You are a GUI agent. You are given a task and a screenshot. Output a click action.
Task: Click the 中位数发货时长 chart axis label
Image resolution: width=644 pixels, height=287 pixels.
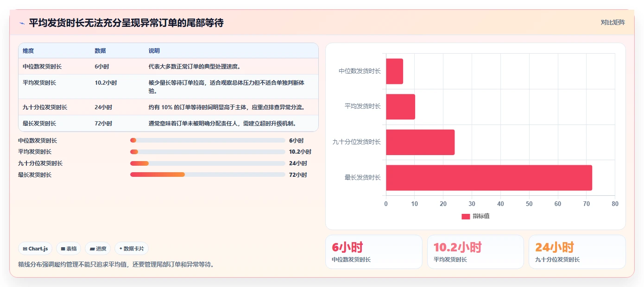click(x=360, y=71)
